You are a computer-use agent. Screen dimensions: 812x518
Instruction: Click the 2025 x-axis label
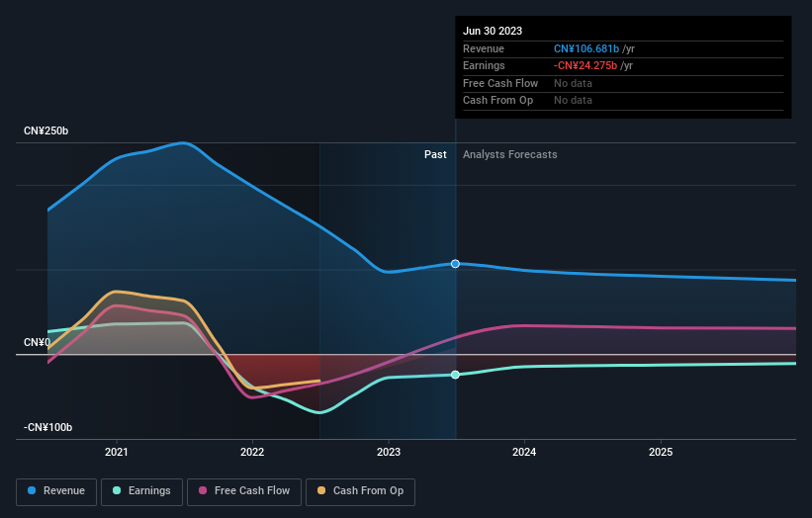click(x=661, y=452)
